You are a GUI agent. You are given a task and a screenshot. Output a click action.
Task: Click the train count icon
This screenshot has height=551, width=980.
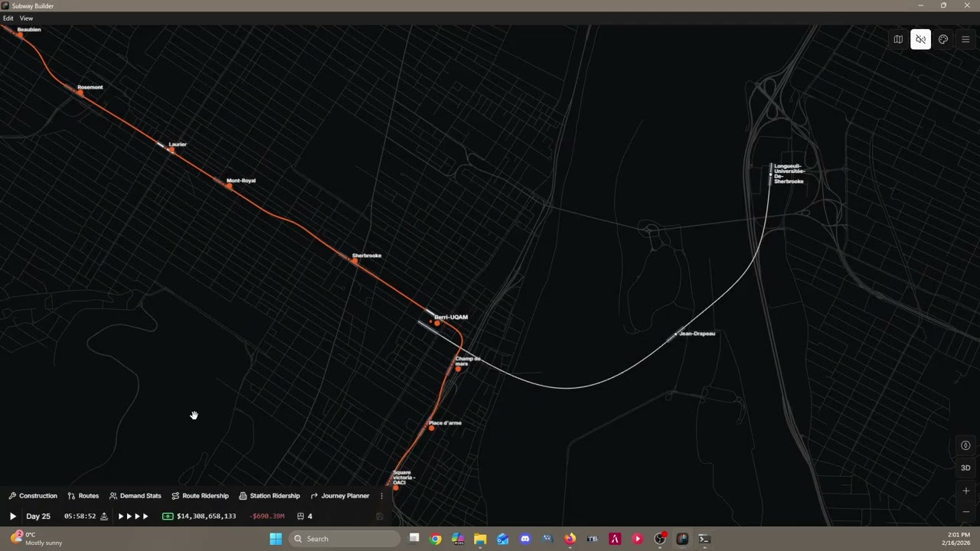coord(301,517)
